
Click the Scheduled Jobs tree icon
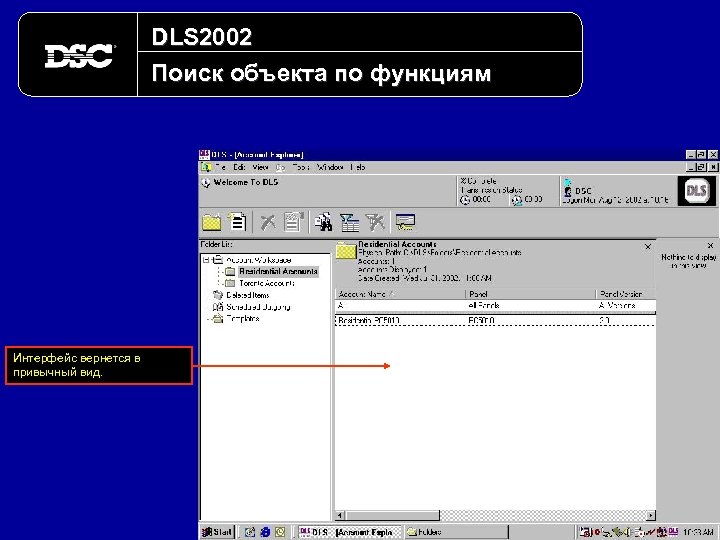pyautogui.click(x=218, y=307)
